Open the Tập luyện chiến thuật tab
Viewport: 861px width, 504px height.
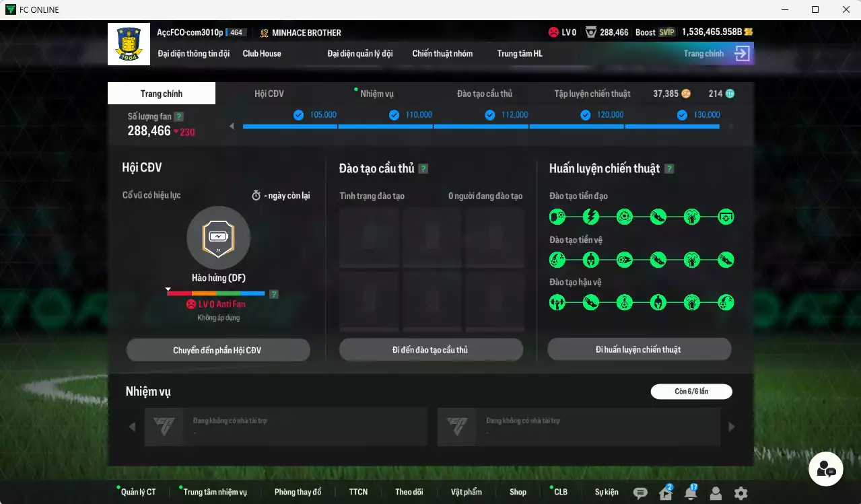[x=592, y=94]
